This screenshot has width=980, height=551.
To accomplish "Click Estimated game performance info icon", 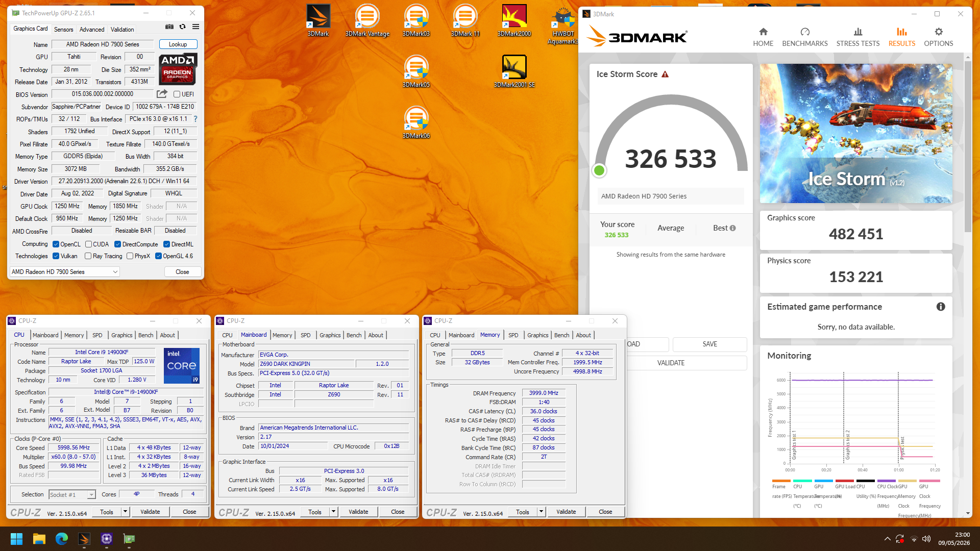I will [x=941, y=307].
